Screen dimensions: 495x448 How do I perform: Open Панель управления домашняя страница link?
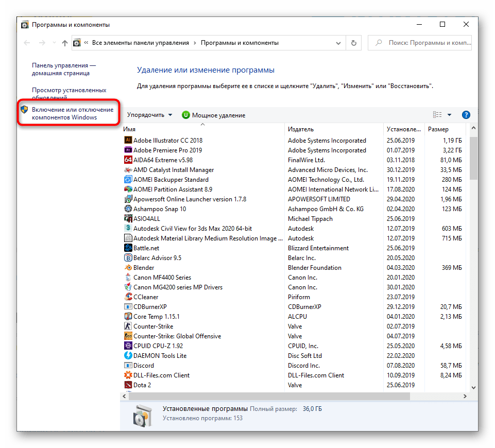[x=64, y=70]
